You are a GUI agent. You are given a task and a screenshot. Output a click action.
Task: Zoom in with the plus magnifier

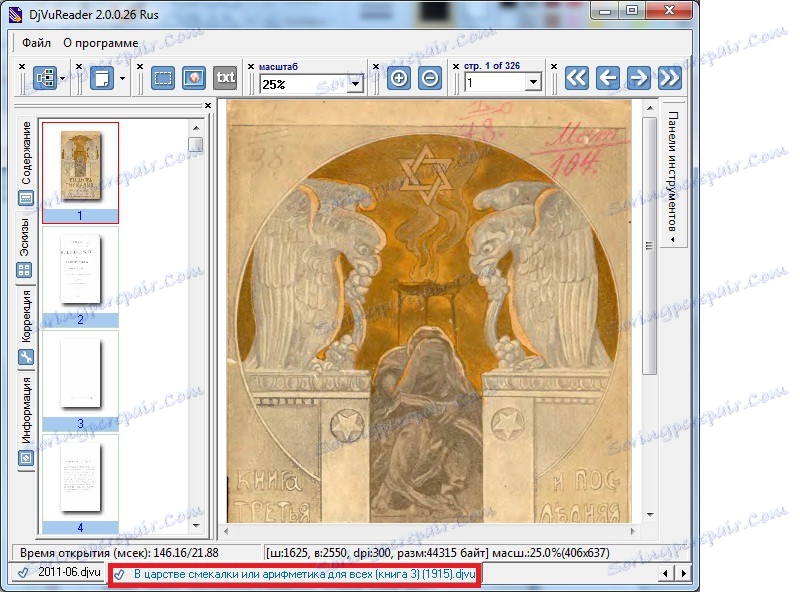pyautogui.click(x=398, y=79)
